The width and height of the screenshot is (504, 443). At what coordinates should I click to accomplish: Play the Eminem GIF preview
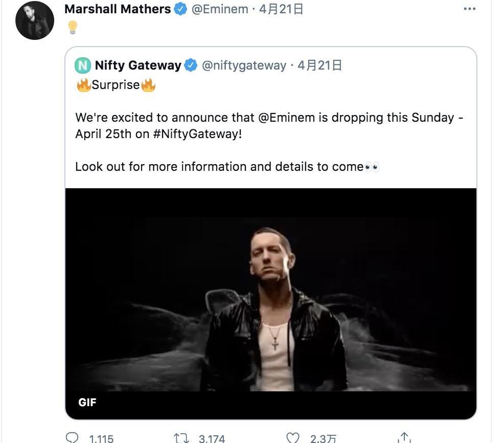tap(271, 297)
